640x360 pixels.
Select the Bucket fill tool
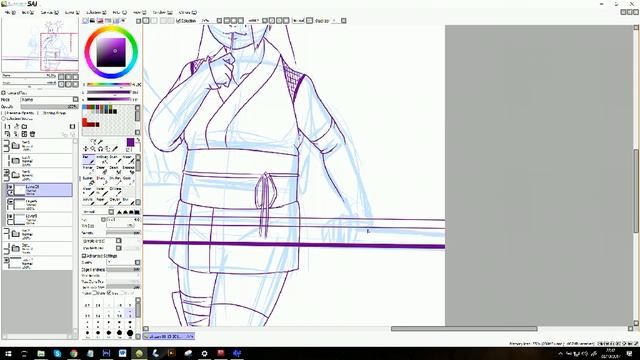click(x=89, y=181)
